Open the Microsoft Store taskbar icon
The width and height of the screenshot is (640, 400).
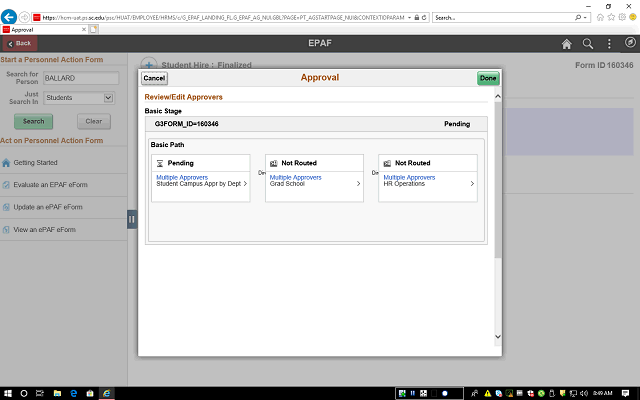[x=90, y=393]
